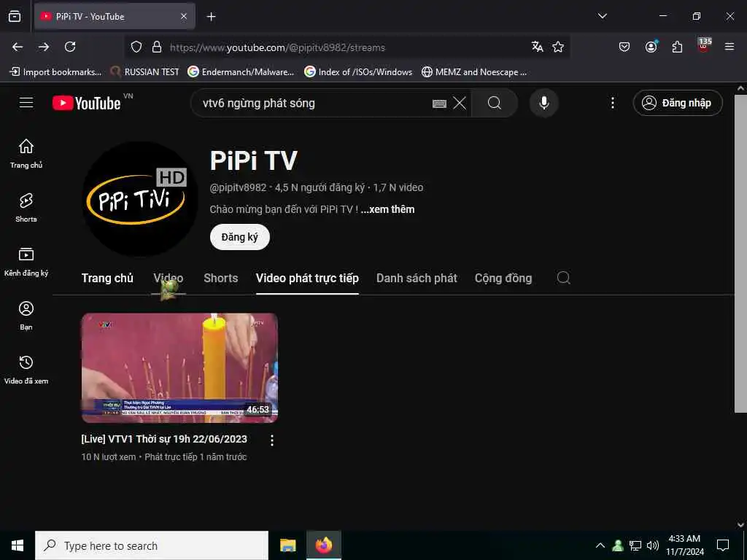Open Kênh đăng ký in the sidebar
The height and width of the screenshot is (560, 747).
(26, 262)
